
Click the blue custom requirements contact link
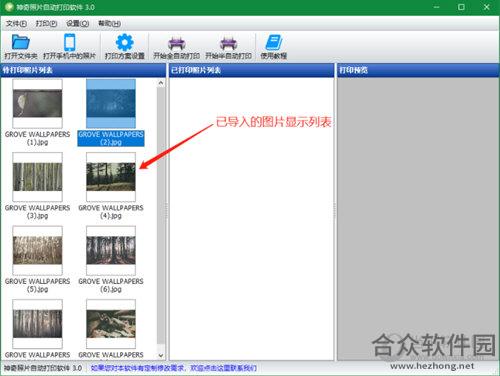click(x=173, y=368)
